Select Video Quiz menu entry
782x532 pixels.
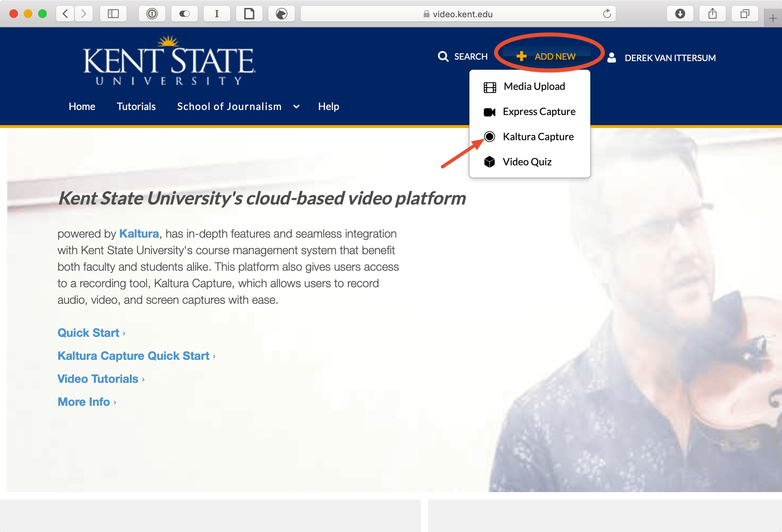point(530,162)
